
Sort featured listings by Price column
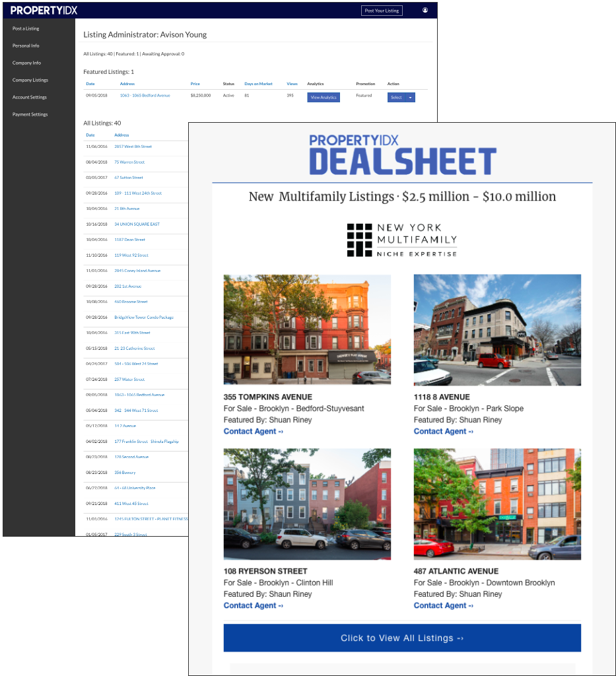[x=195, y=84]
